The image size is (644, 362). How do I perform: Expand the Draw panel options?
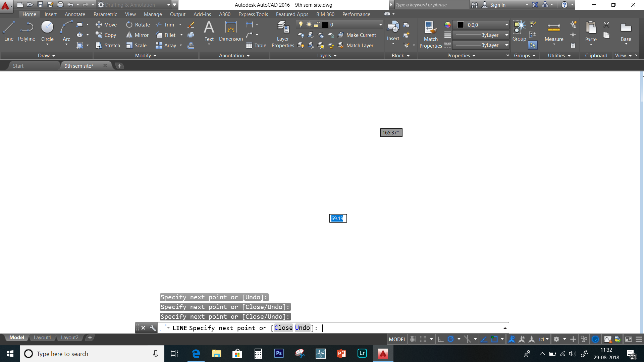click(46, 56)
